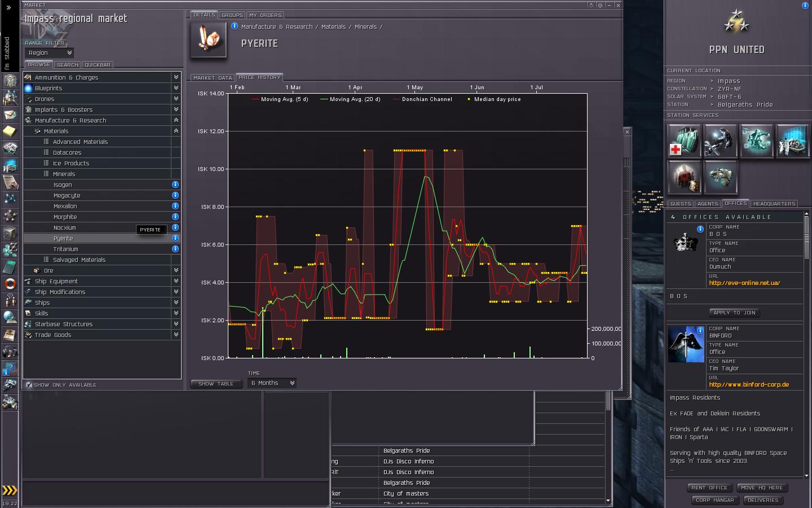Open the Calculator icon in sidebar
Image resolution: width=812 pixels, height=508 pixels.
coord(10,266)
